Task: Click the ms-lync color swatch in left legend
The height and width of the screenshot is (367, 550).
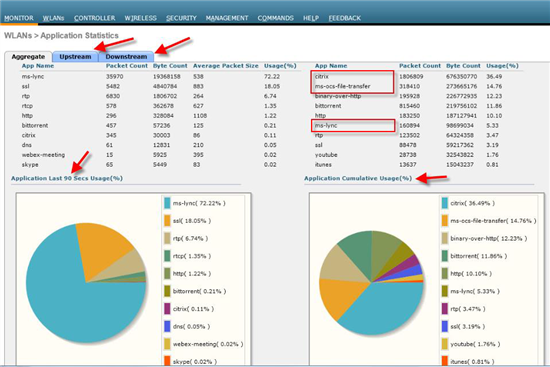Action: click(167, 203)
